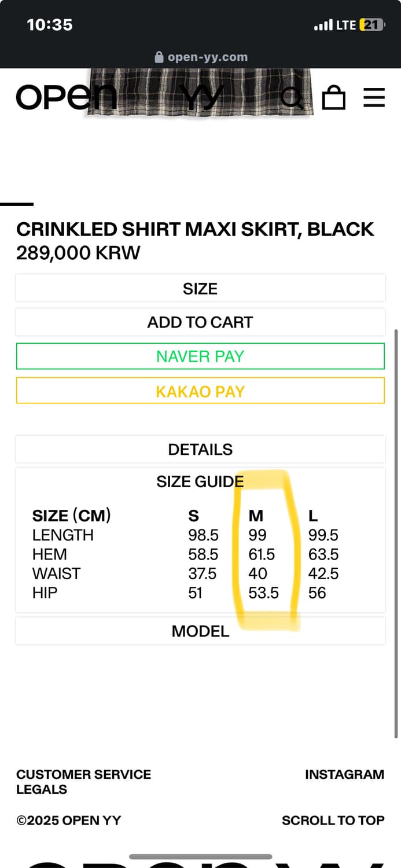This screenshot has width=401, height=868.
Task: Open the LEGALS footer link
Action: (42, 789)
